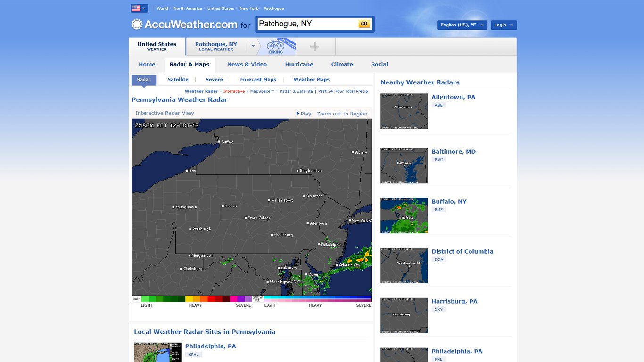Open the red Interactive radar link
Viewport: 644px width, 362px height.
click(x=234, y=91)
